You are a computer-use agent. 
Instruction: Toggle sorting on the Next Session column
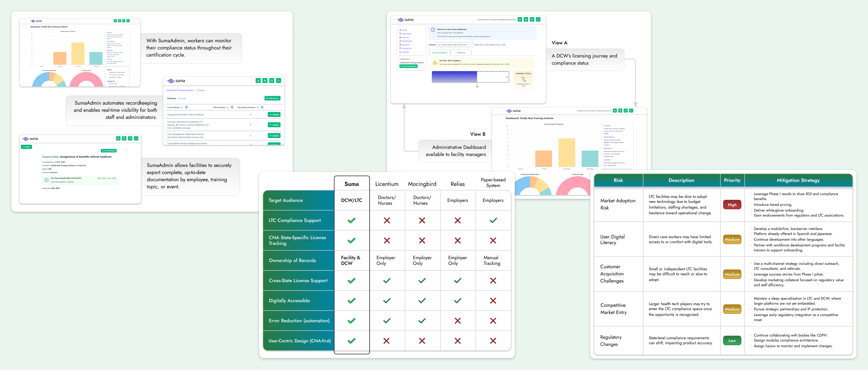[228, 107]
